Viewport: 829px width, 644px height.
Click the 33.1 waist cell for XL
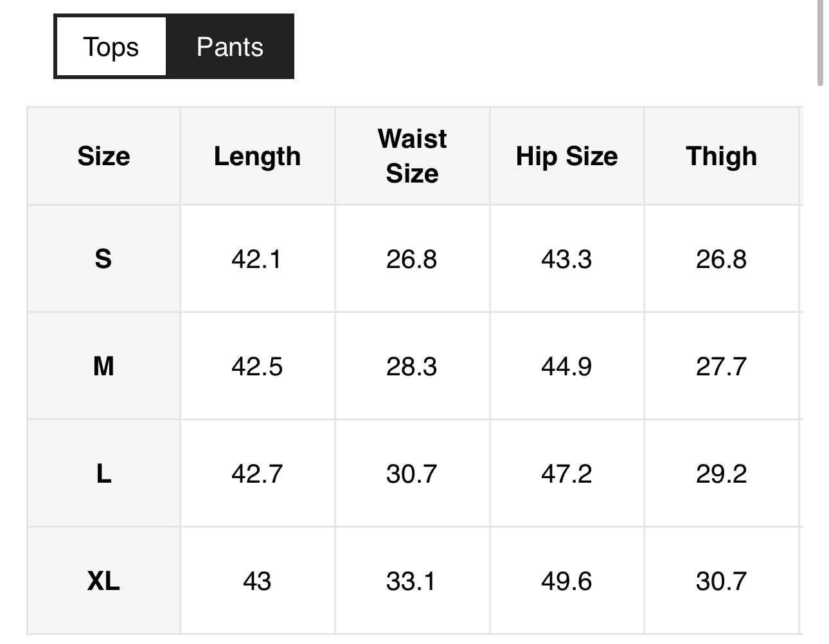pyautogui.click(x=413, y=581)
